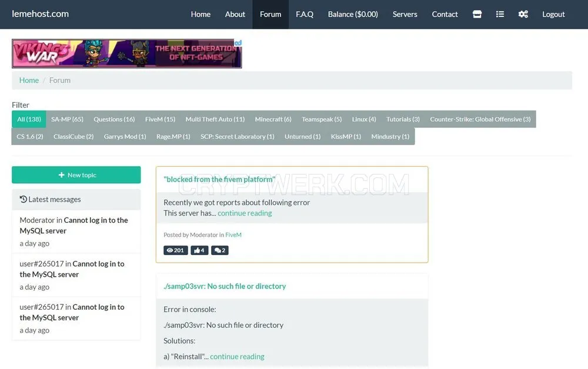Filter by ClassiCube (2)

click(x=73, y=136)
